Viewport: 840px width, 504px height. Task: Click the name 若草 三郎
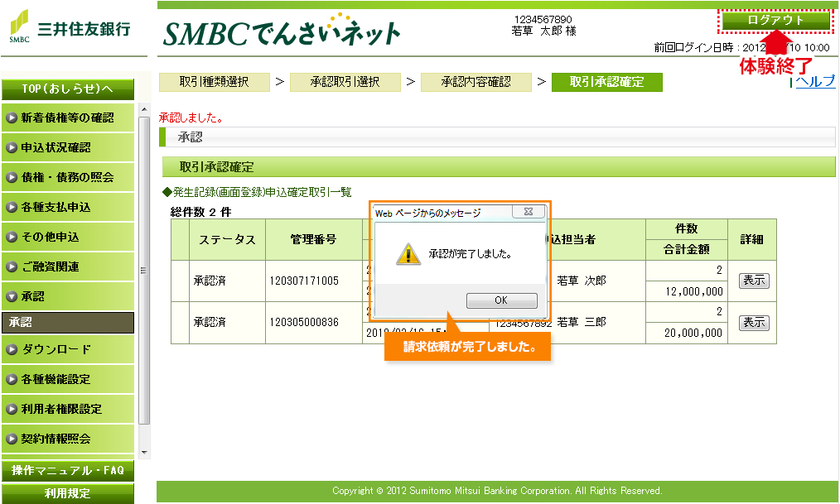click(582, 322)
